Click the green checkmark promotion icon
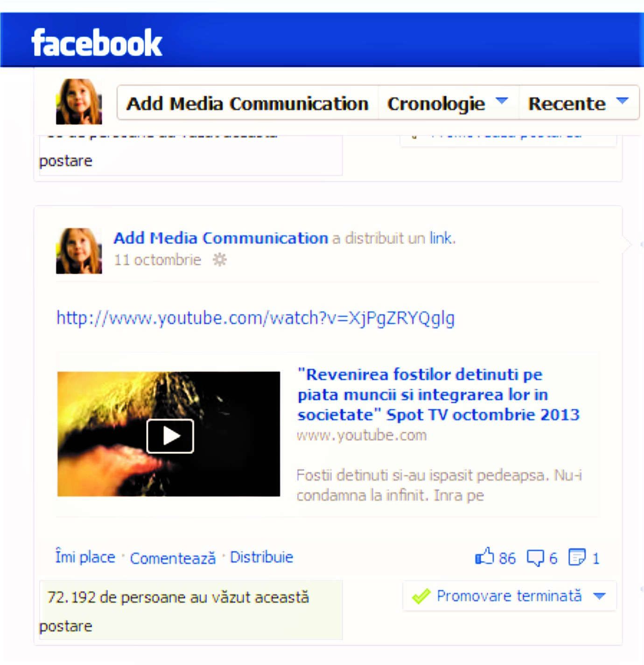 421,596
